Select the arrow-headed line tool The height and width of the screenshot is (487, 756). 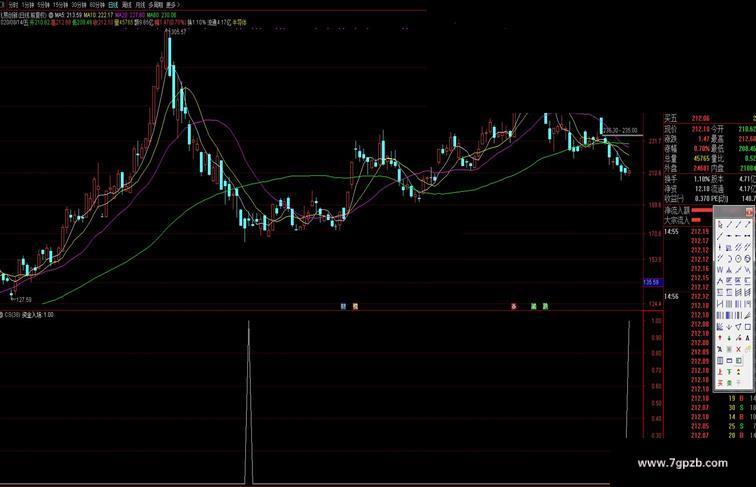pos(748,224)
